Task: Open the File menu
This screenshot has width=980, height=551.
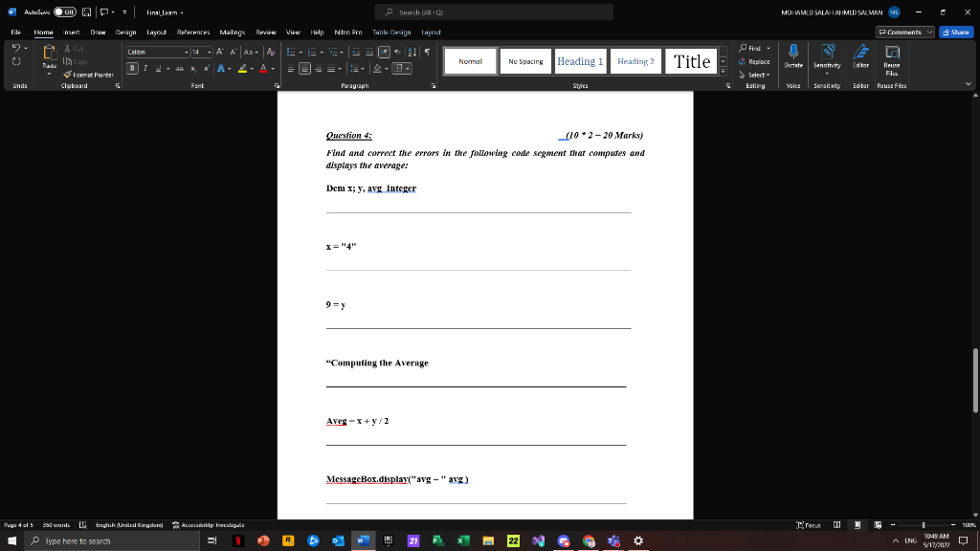Action: click(x=15, y=32)
